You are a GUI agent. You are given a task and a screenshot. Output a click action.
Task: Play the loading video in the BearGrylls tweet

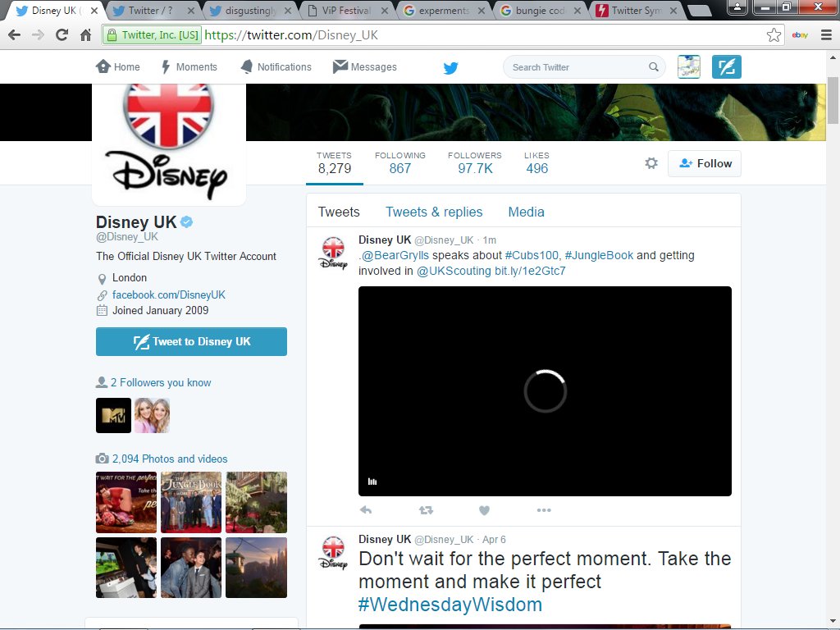pyautogui.click(x=545, y=391)
